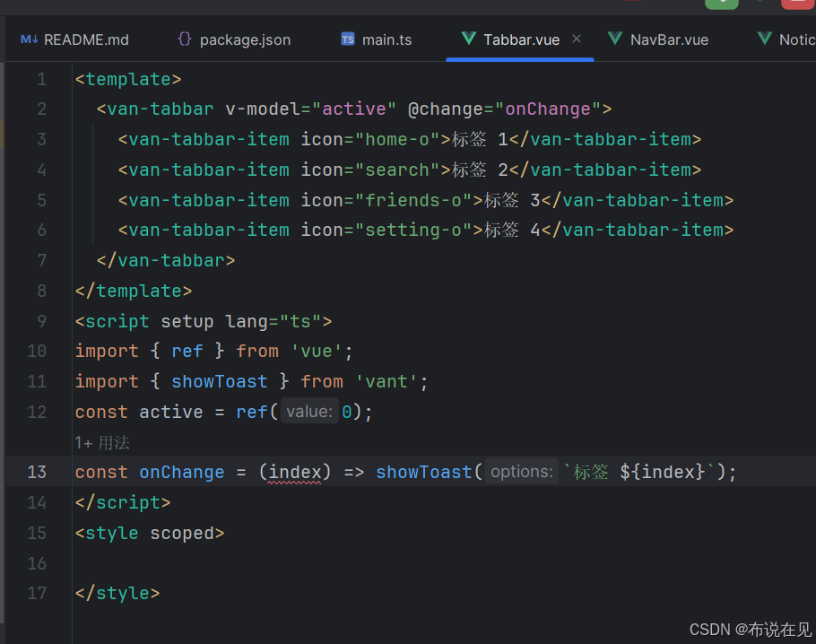This screenshot has width=816, height=644.
Task: Click the closing '</script>' tag
Action: [123, 503]
